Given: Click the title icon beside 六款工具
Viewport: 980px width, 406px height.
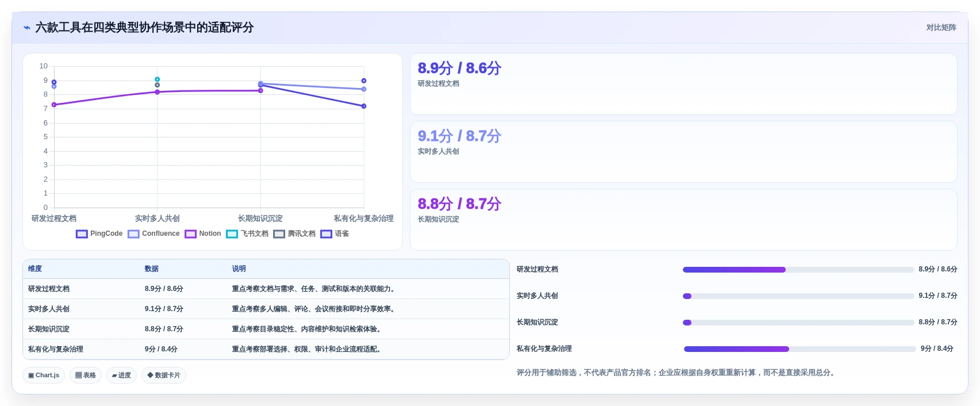Looking at the screenshot, I should pyautogui.click(x=27, y=28).
